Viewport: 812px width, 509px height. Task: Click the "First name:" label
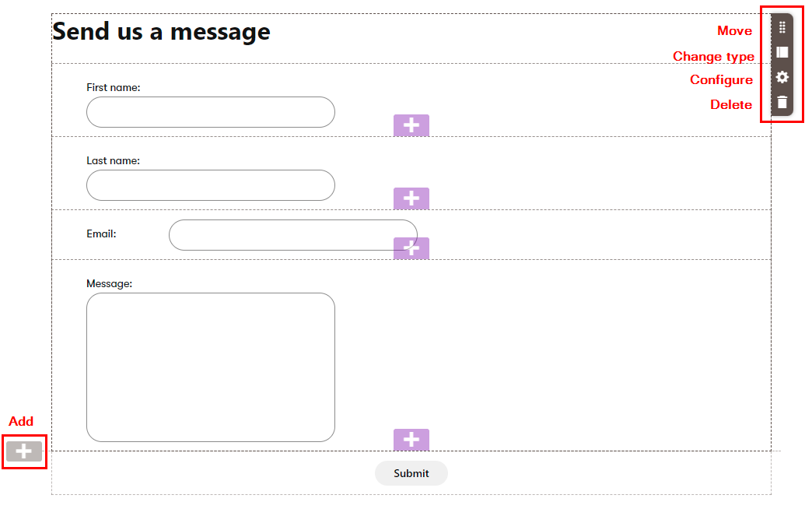coord(113,87)
